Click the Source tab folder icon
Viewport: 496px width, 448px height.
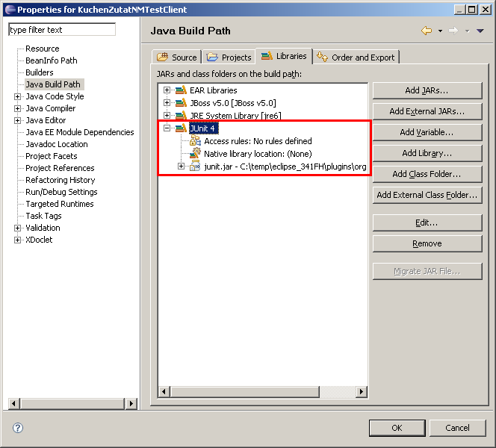pos(163,57)
